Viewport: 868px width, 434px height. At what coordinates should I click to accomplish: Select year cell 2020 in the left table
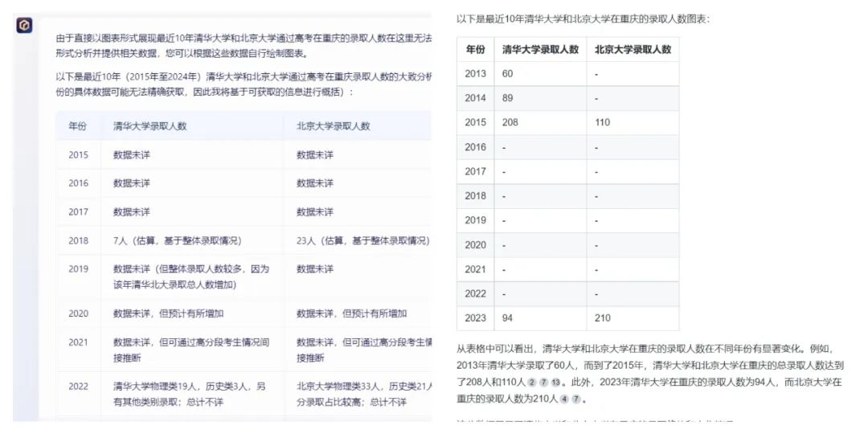pyautogui.click(x=78, y=313)
